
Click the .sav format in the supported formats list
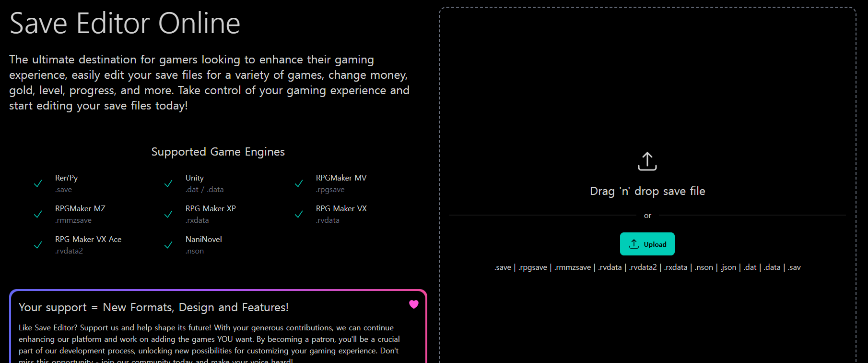point(795,267)
